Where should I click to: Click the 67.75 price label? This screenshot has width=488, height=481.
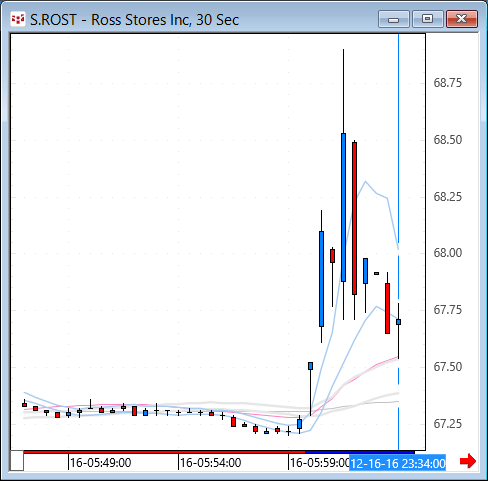point(447,310)
